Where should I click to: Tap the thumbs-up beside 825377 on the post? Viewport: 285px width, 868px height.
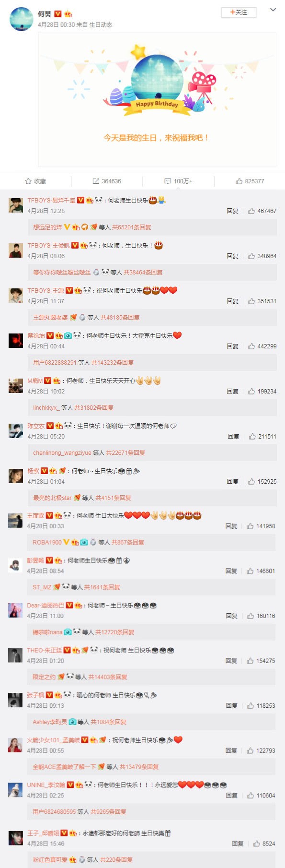point(239,181)
